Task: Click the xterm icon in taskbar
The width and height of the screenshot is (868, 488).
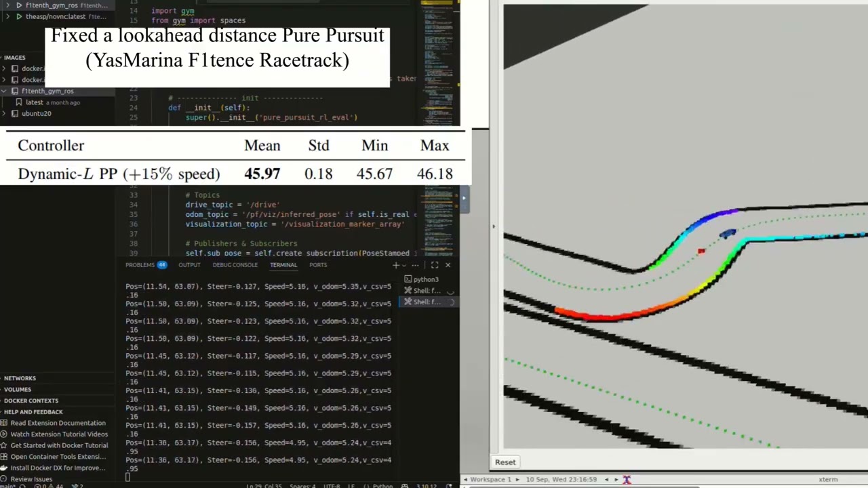Action: point(627,479)
